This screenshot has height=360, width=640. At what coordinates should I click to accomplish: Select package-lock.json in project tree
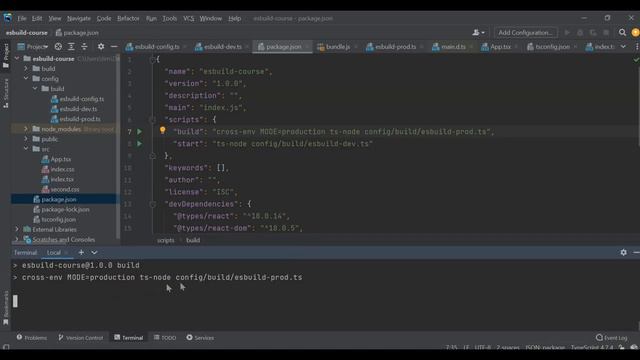[x=65, y=209]
